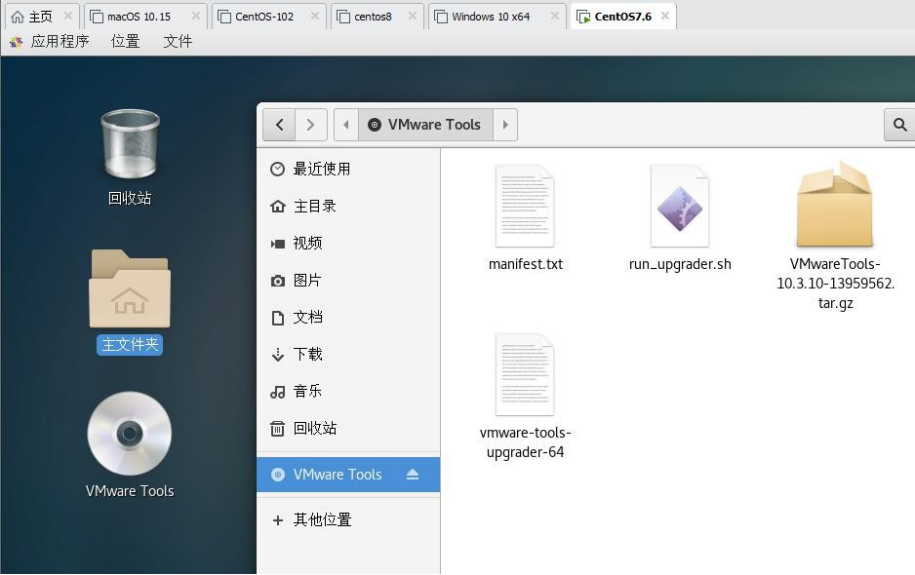This screenshot has width=915, height=575.
Task: Open Recent files in sidebar
Action: (348, 169)
